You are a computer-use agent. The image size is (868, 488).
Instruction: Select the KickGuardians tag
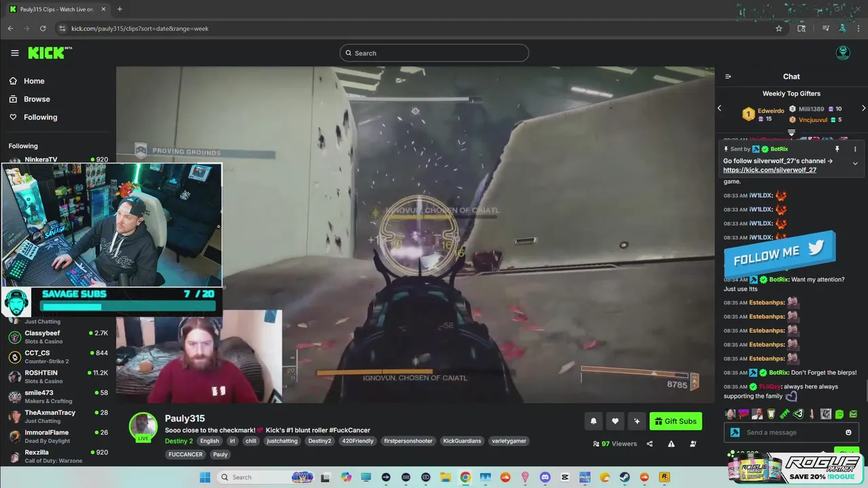click(x=462, y=441)
